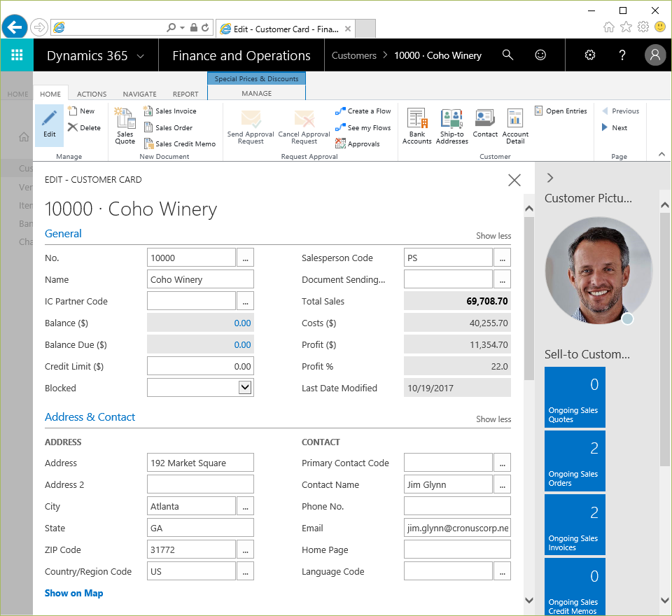
Task: Click the smiley feedback icon in header
Action: (540, 55)
